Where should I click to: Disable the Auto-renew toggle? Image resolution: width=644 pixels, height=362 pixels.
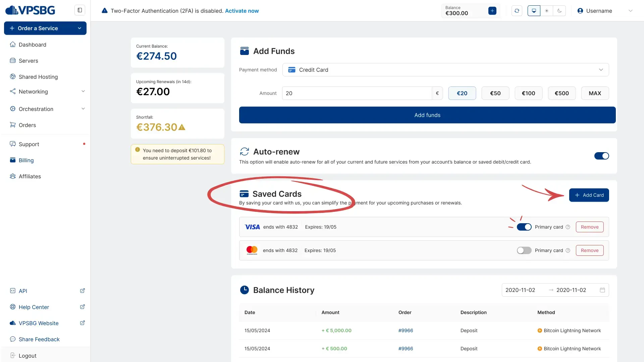[x=601, y=156]
